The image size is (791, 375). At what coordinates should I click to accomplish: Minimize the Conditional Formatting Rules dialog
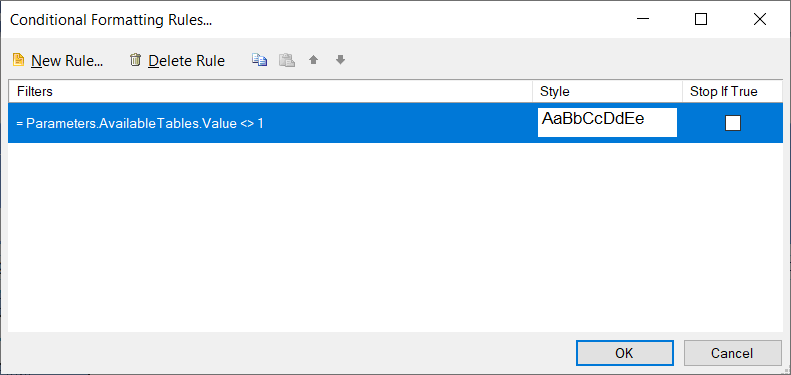click(x=643, y=19)
